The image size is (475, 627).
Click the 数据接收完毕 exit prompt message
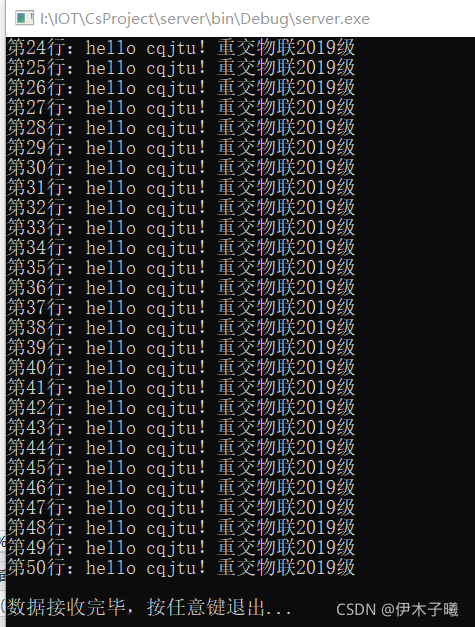pos(150,607)
